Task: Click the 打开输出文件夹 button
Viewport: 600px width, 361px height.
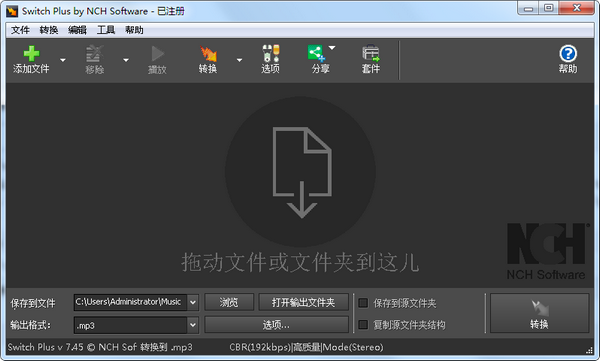Action: [303, 302]
